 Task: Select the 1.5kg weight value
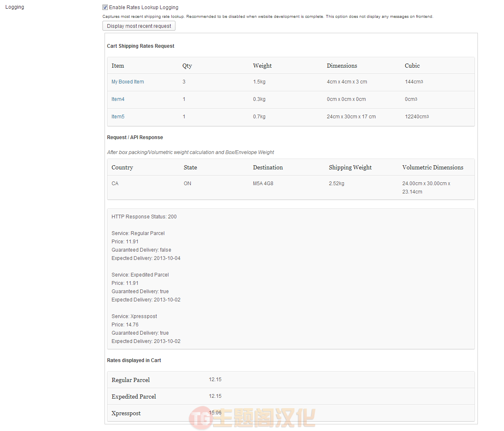[x=259, y=82]
